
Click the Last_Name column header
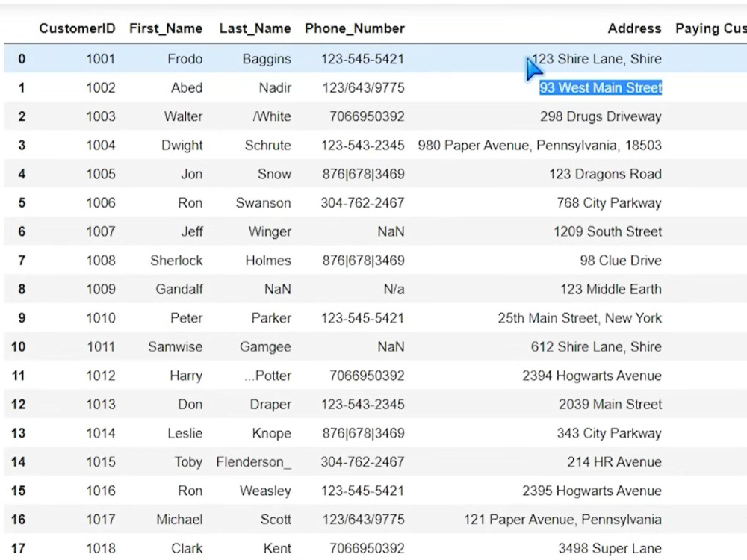coord(255,28)
